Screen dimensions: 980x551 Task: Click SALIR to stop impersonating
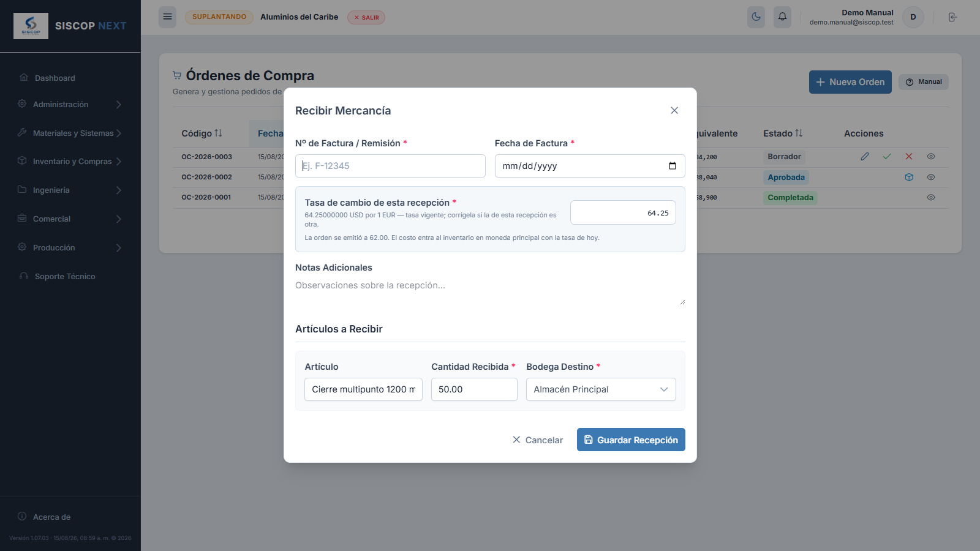(366, 17)
